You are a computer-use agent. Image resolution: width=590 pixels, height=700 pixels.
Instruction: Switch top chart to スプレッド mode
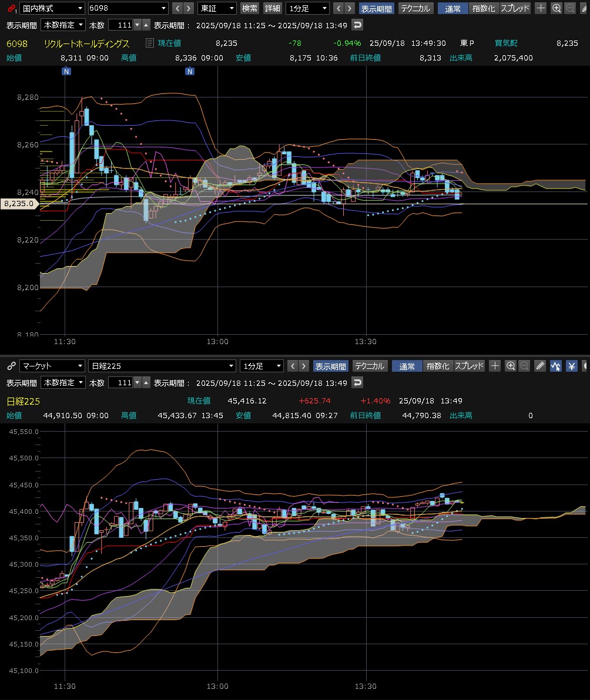515,8
